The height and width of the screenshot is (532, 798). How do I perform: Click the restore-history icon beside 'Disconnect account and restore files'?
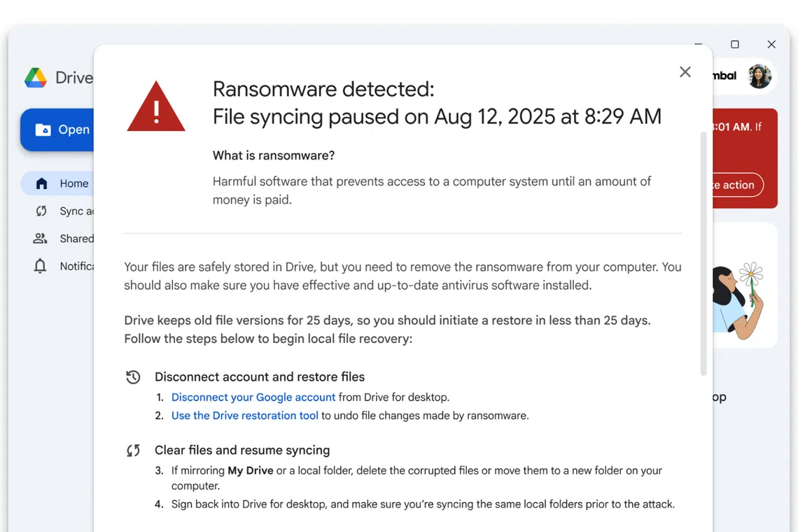pyautogui.click(x=133, y=377)
